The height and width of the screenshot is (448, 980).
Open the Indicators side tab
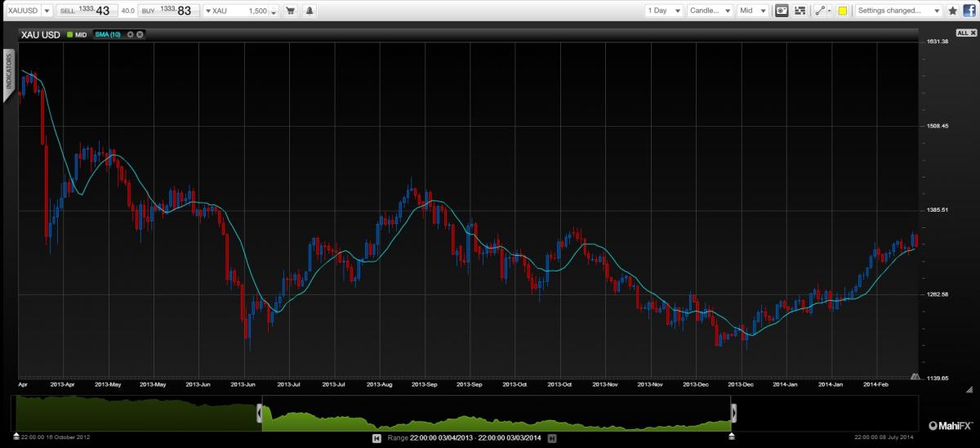[10, 72]
